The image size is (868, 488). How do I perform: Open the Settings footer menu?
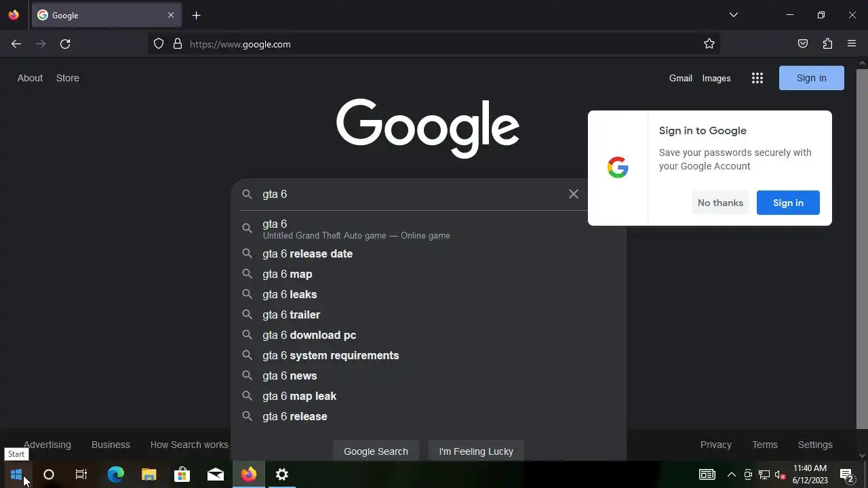pyautogui.click(x=815, y=445)
